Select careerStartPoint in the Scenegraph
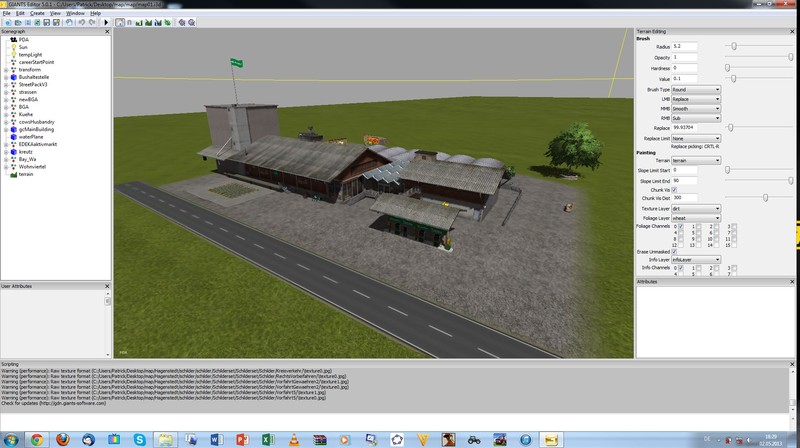Viewport: 800px width, 448px height. point(36,62)
